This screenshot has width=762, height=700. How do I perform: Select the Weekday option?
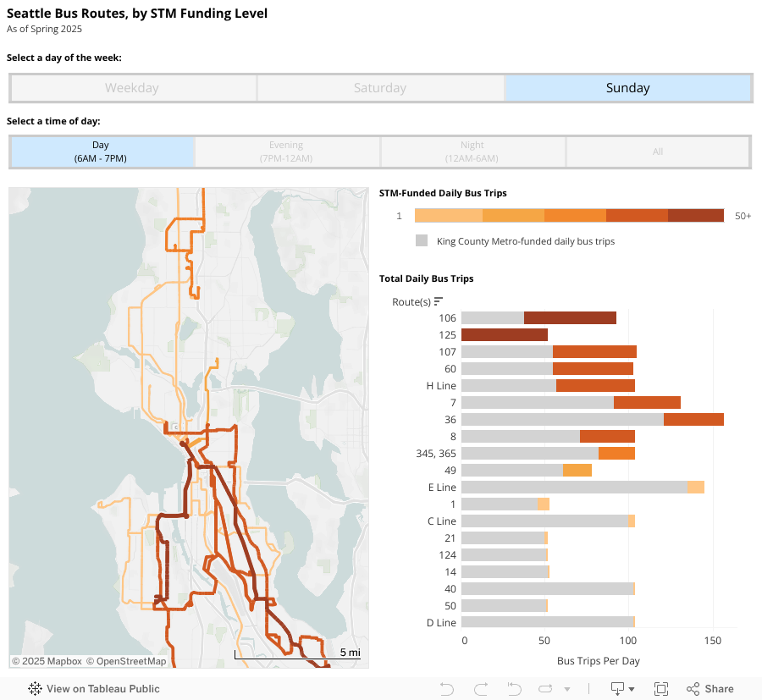[x=132, y=88]
